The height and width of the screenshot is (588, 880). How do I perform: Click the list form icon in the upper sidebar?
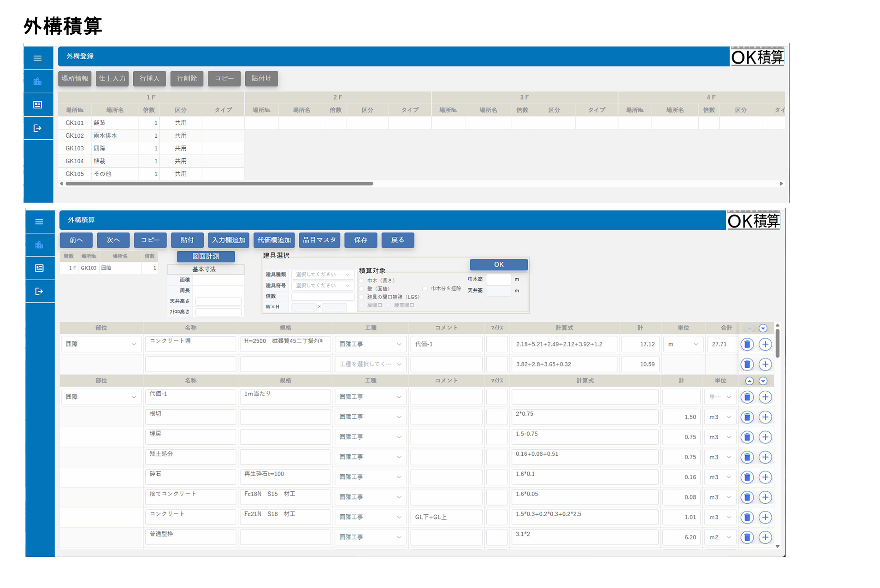38,105
